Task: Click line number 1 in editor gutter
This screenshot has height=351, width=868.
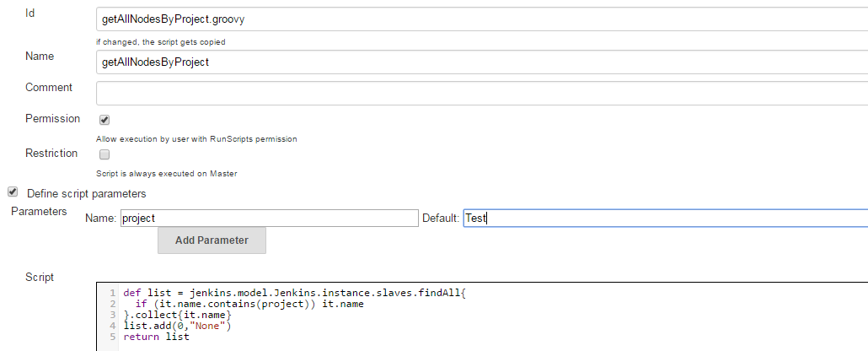Action: (x=112, y=293)
